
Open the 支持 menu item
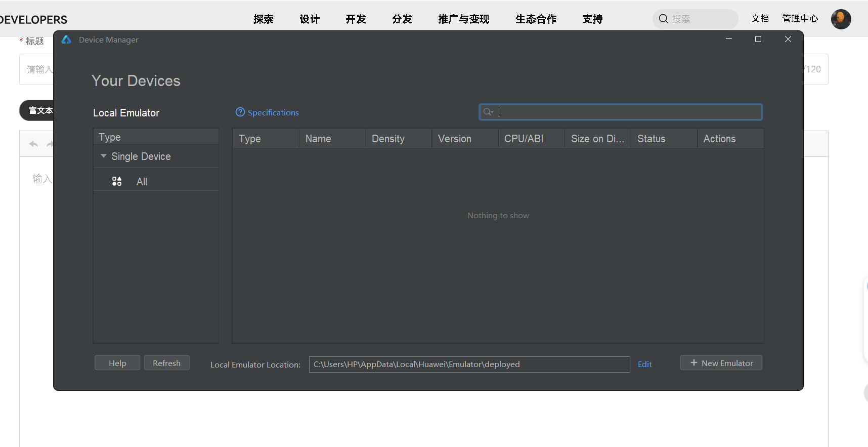[592, 19]
